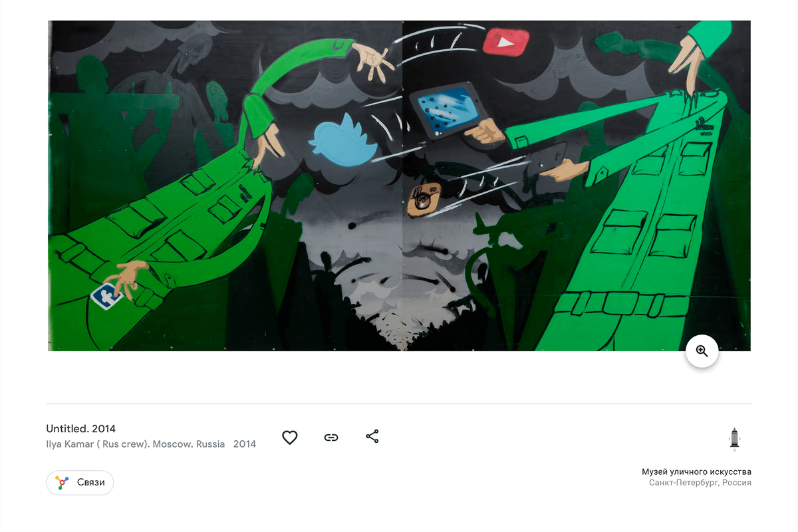Image resolution: width=798 pixels, height=532 pixels.
Task: Open Музей уличного искусства museum link
Action: click(x=696, y=471)
